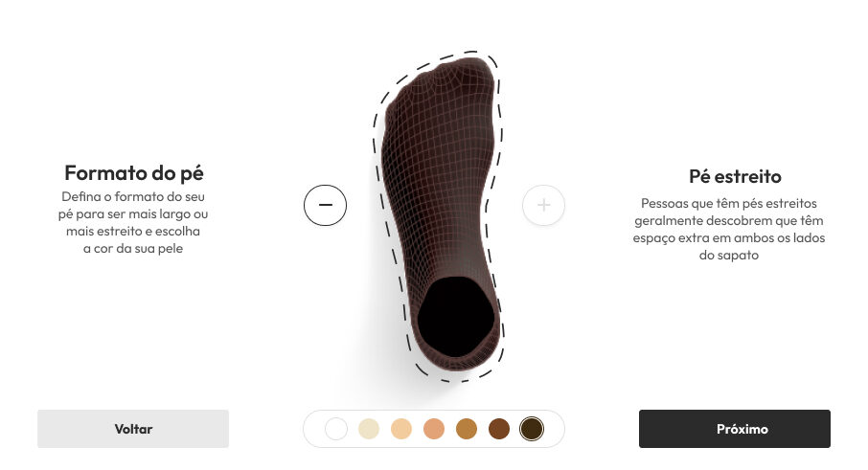
Task: Go back with the Voltar button
Action: [133, 429]
